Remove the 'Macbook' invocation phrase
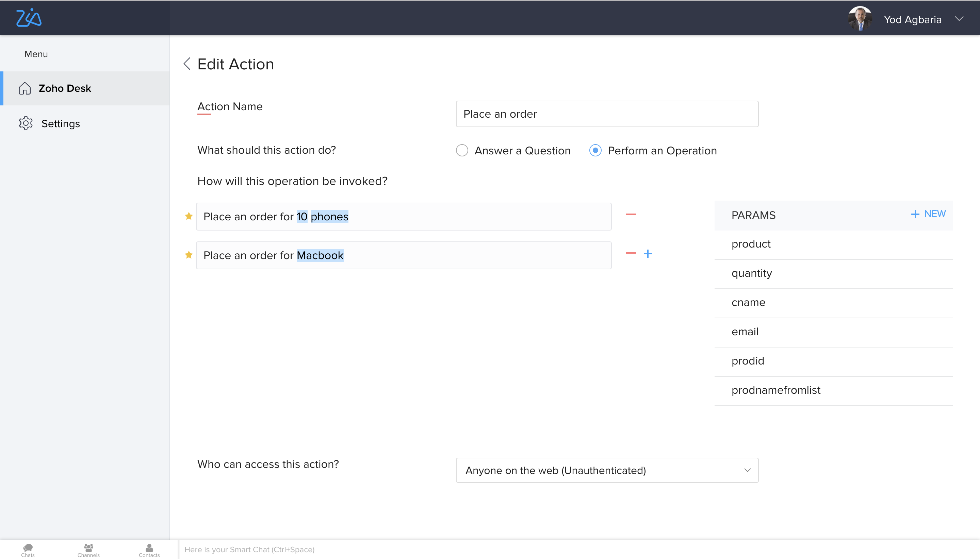The height and width of the screenshot is (559, 980). pyautogui.click(x=631, y=253)
